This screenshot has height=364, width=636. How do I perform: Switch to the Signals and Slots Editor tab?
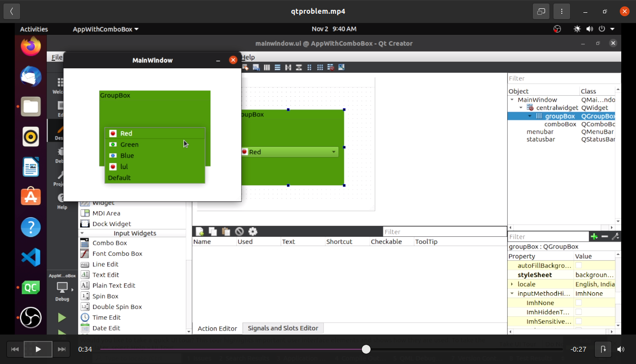283,328
